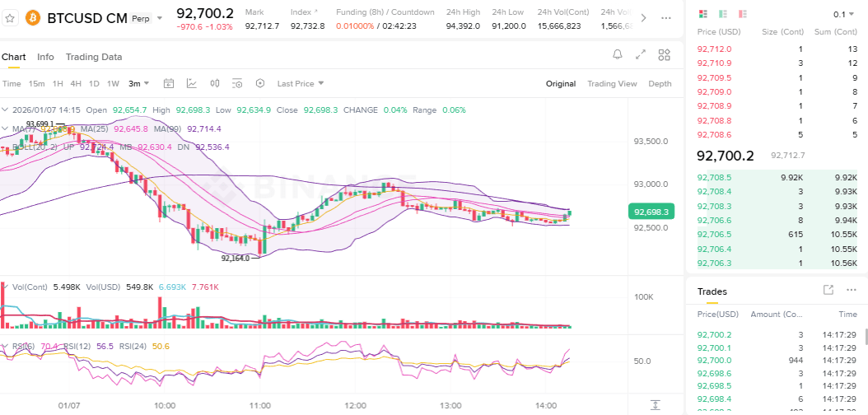
Task: Click ask price 92,712.0 in order book
Action: 714,49
